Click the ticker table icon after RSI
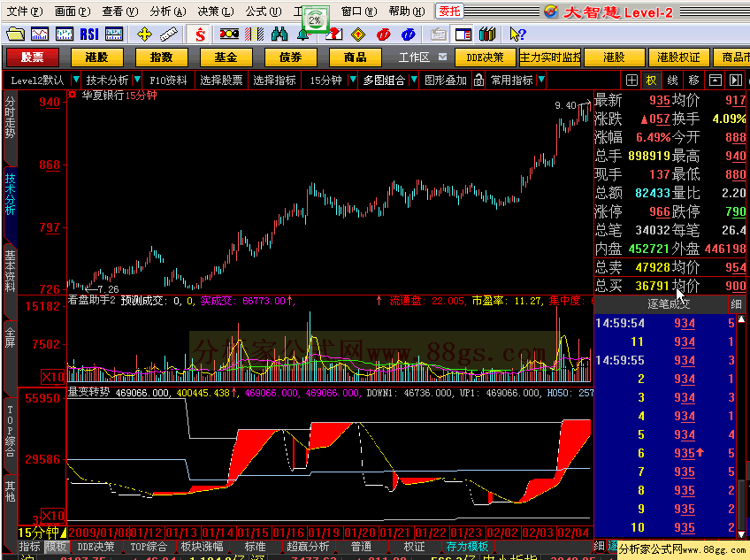This screenshot has width=750, height=560. click(x=114, y=34)
